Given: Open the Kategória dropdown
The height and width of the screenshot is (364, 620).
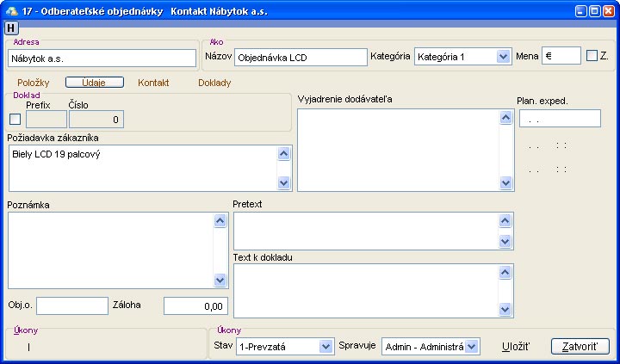Looking at the screenshot, I should [x=504, y=57].
